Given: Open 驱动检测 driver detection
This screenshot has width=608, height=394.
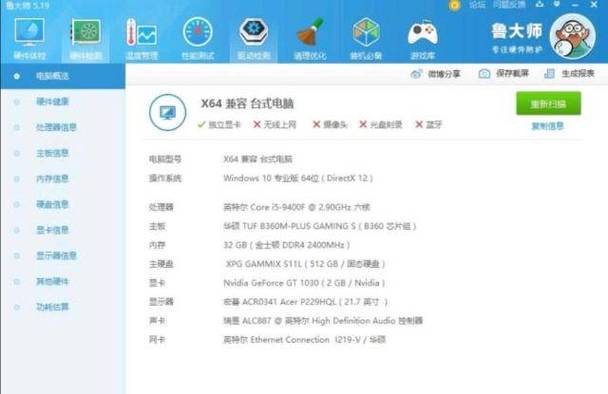Looking at the screenshot, I should click(254, 39).
